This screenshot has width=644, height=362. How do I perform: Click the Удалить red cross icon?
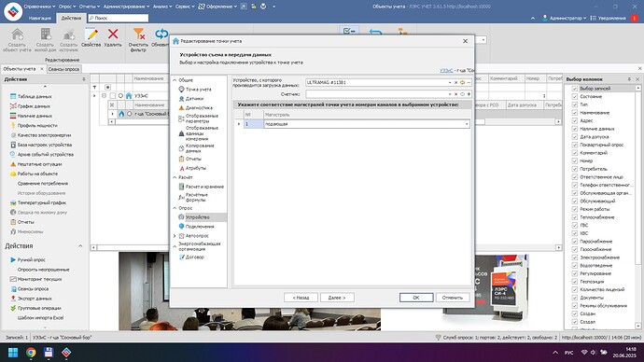pos(113,35)
